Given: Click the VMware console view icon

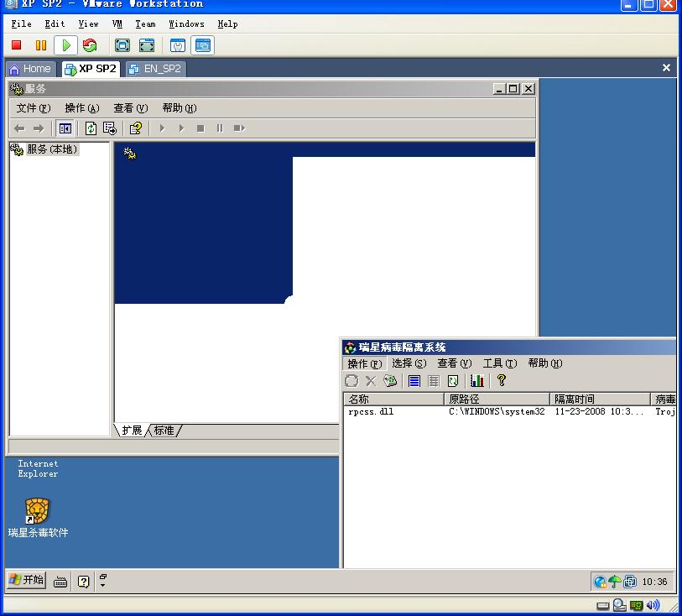Looking at the screenshot, I should pyautogui.click(x=203, y=45).
